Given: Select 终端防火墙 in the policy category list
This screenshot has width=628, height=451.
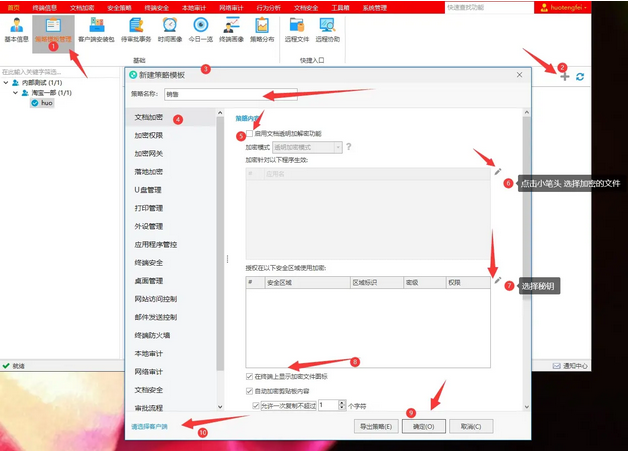Looking at the screenshot, I should coord(152,335).
